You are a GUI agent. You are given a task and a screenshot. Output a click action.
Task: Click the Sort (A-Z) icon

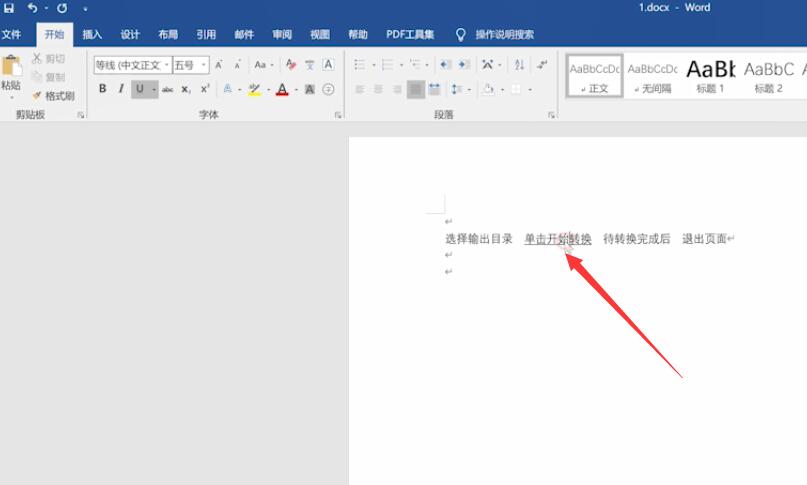(x=519, y=65)
